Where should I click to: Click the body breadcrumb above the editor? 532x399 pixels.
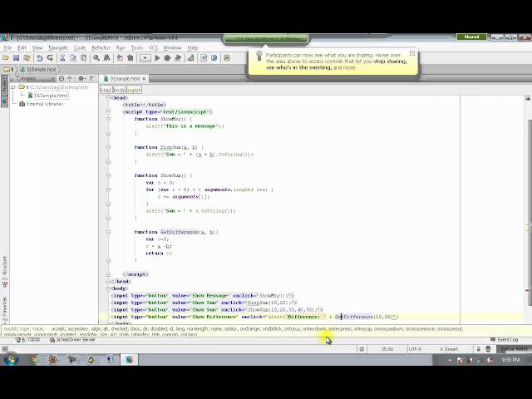tap(119, 90)
